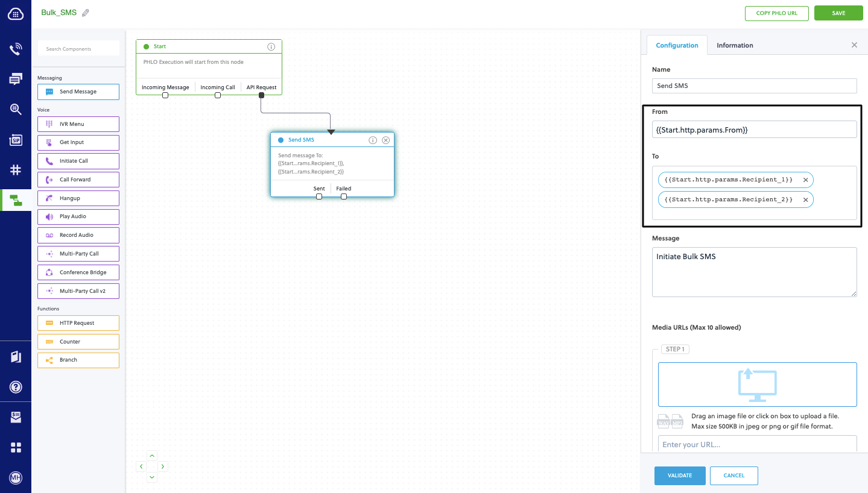
Task: Open the help question-mark icon in sidebar
Action: 15,386
